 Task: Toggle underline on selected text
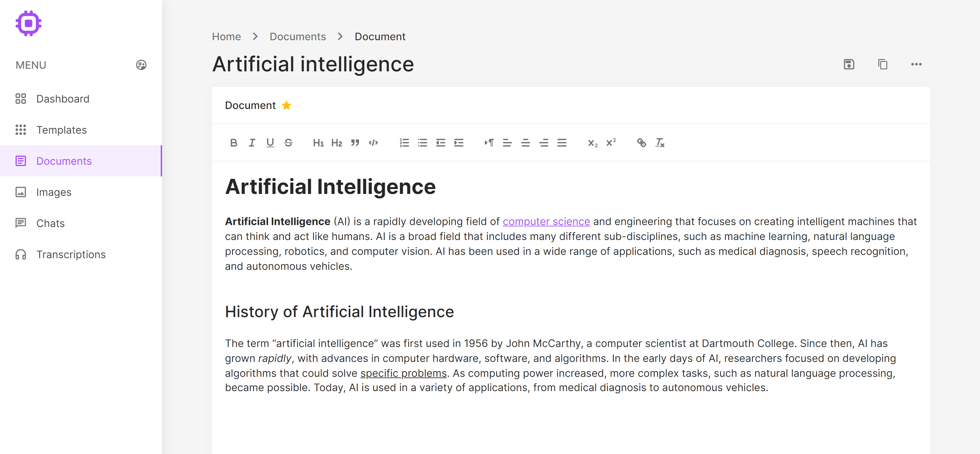tap(270, 143)
